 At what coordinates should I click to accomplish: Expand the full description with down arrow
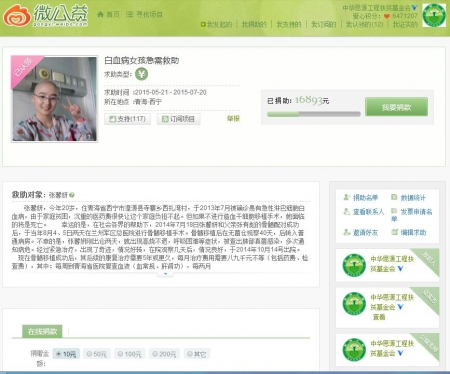[165, 274]
